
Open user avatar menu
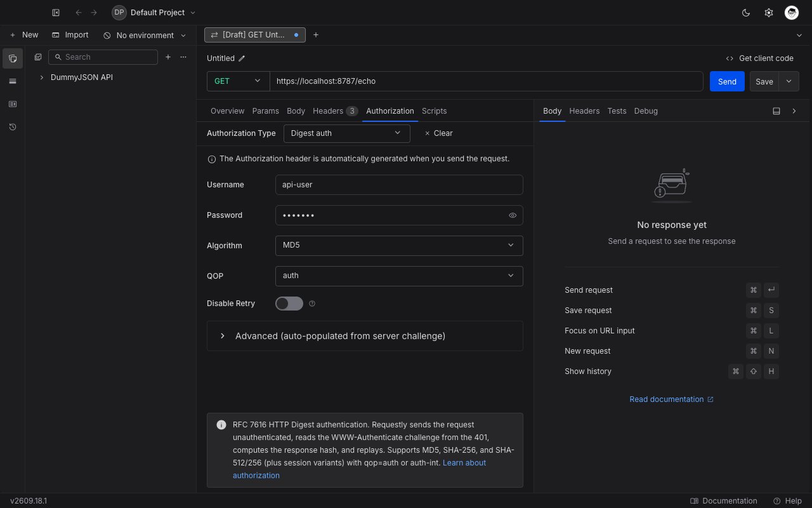point(792,13)
